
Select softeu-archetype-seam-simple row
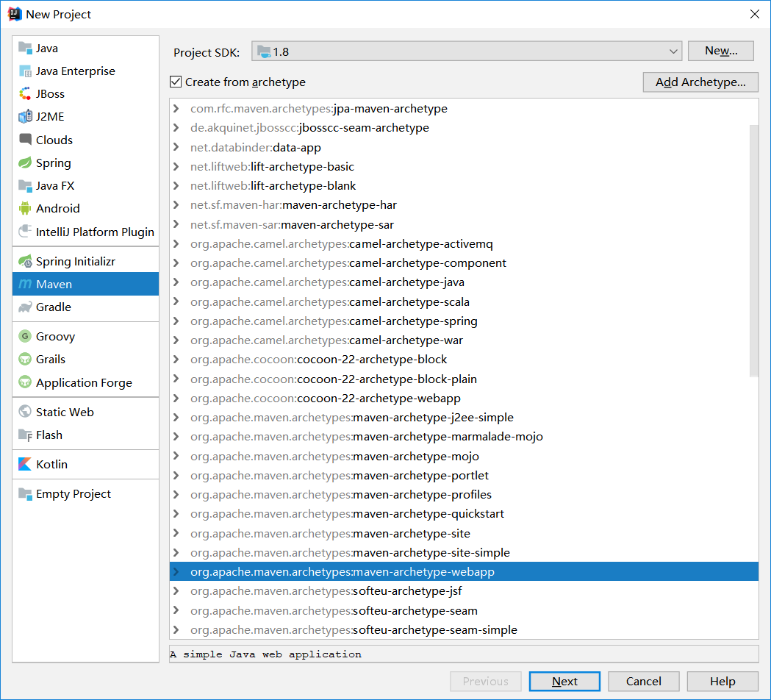pyautogui.click(x=464, y=629)
